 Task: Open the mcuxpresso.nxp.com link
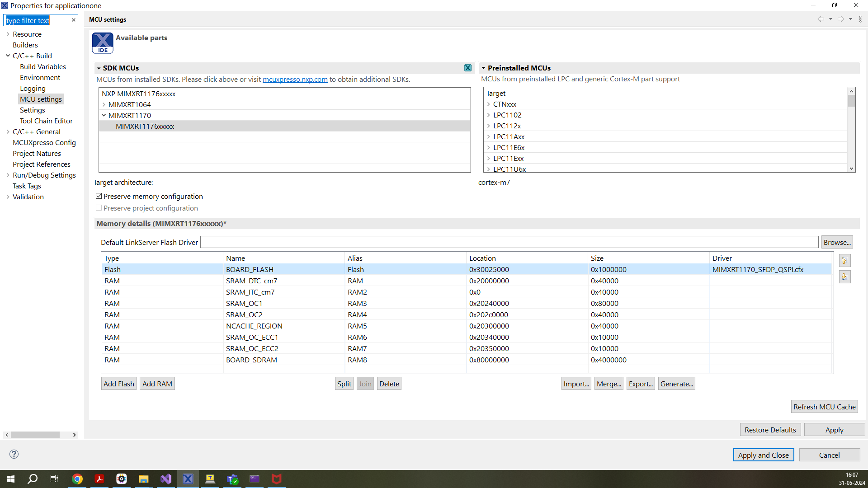(x=295, y=79)
